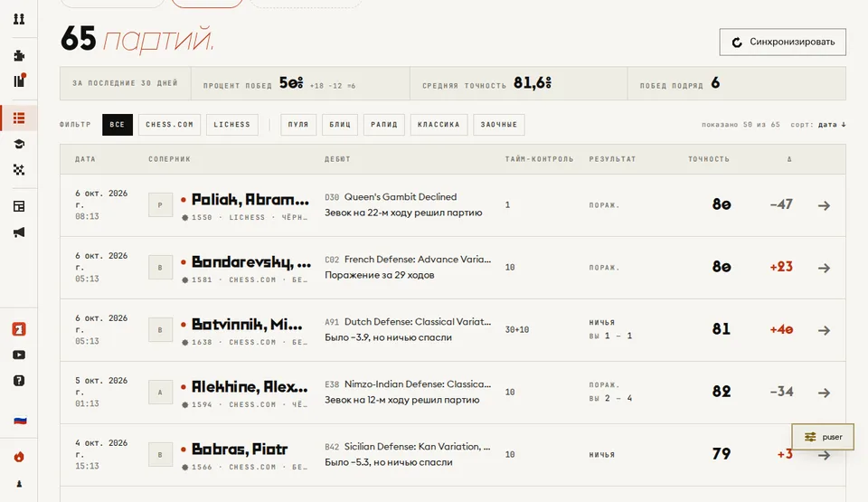Change language via the Russian flag icon
868x502 pixels.
coord(20,421)
